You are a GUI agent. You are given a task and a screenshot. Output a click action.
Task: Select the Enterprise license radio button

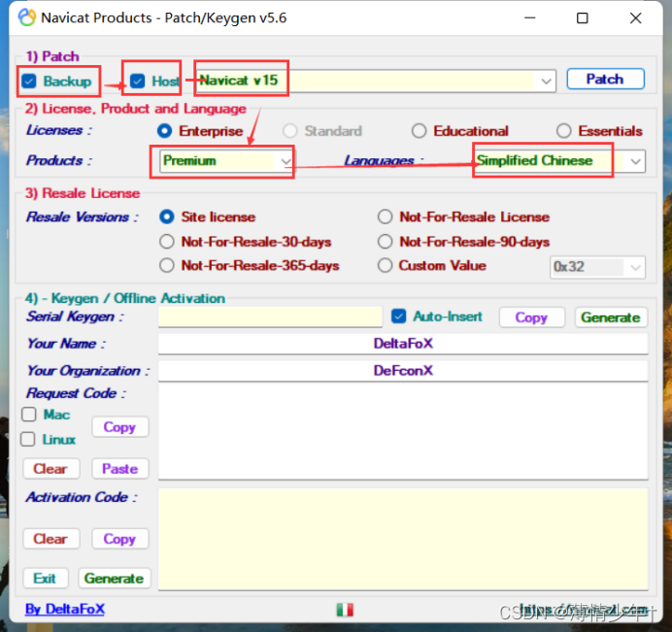164,131
